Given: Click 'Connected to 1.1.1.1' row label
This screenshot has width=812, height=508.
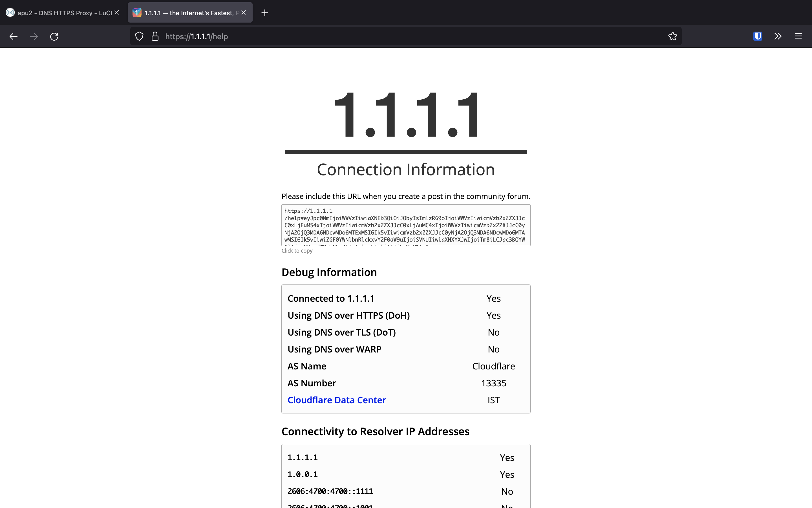Looking at the screenshot, I should (331, 298).
